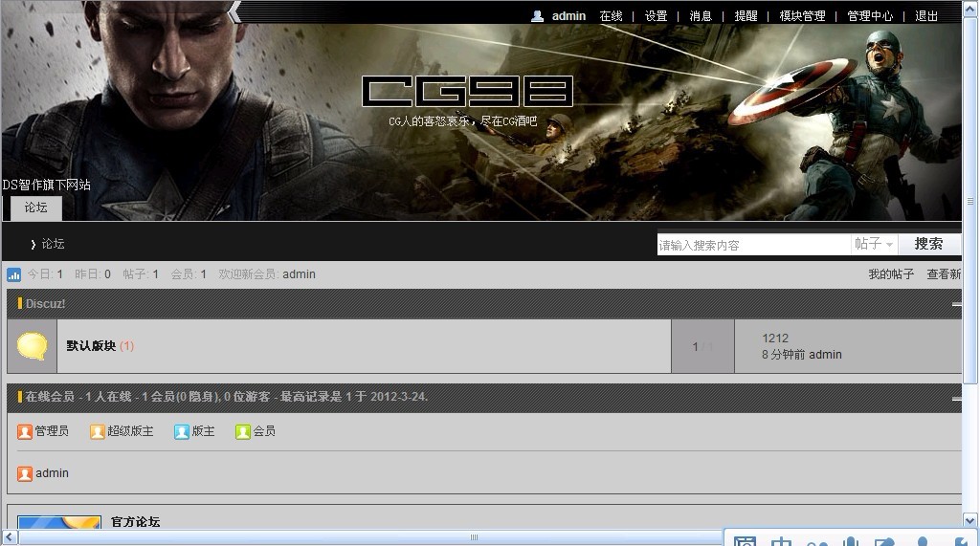The image size is (980, 546).
Task: Click the horizontal scrollbar left arrow
Action: pos(10,536)
